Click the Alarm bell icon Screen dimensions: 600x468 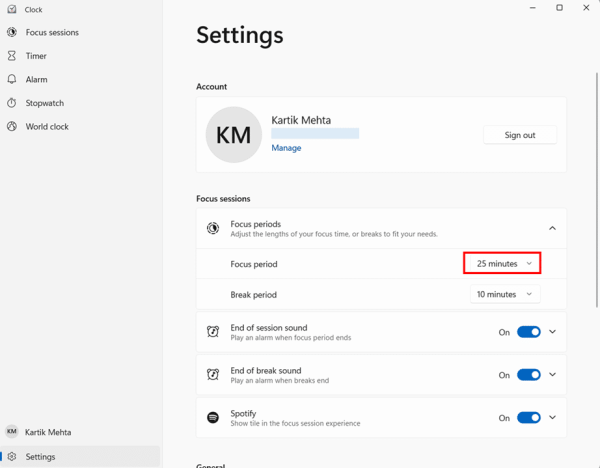click(12, 79)
